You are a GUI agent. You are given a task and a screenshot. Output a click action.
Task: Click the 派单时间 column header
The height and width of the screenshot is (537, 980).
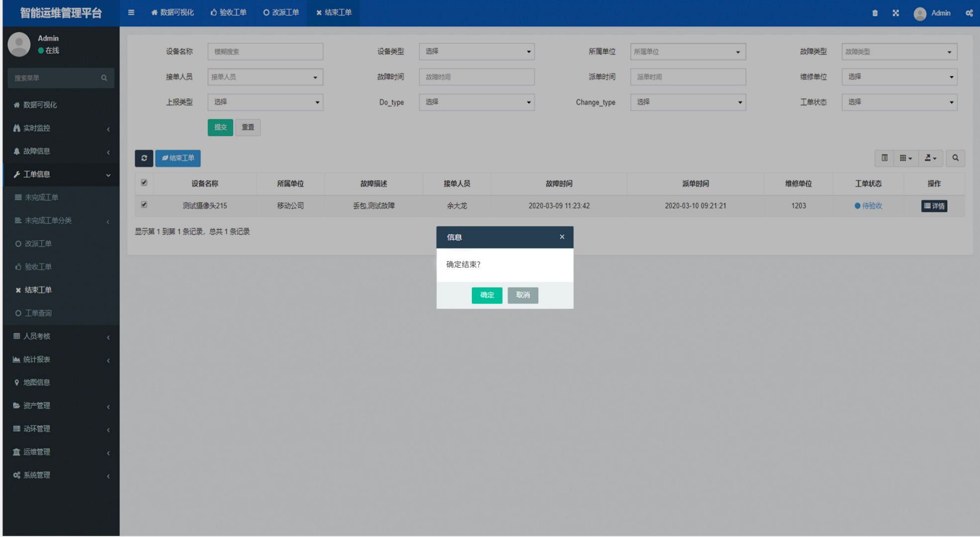click(695, 184)
